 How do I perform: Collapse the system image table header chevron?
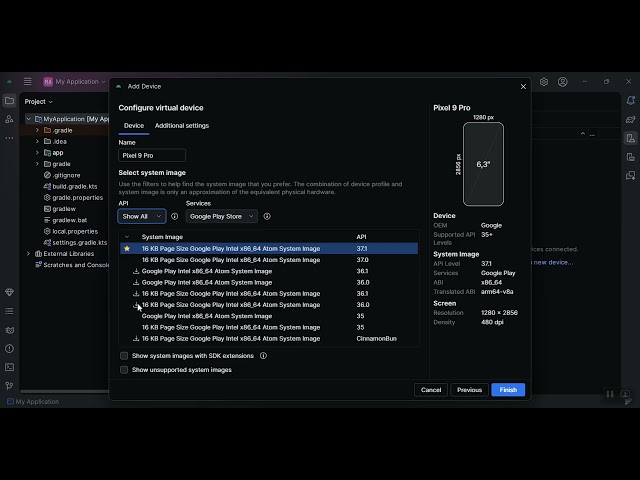[127, 237]
